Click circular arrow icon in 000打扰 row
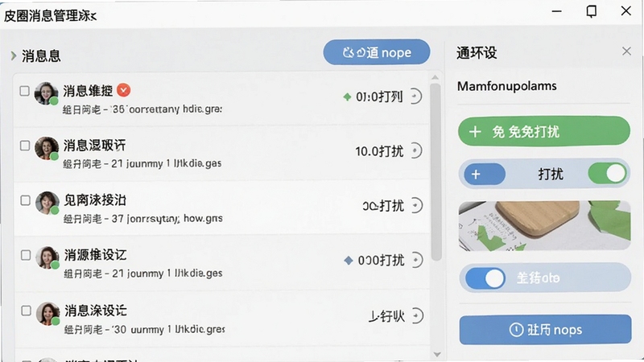This screenshot has height=362, width=644. point(417,260)
